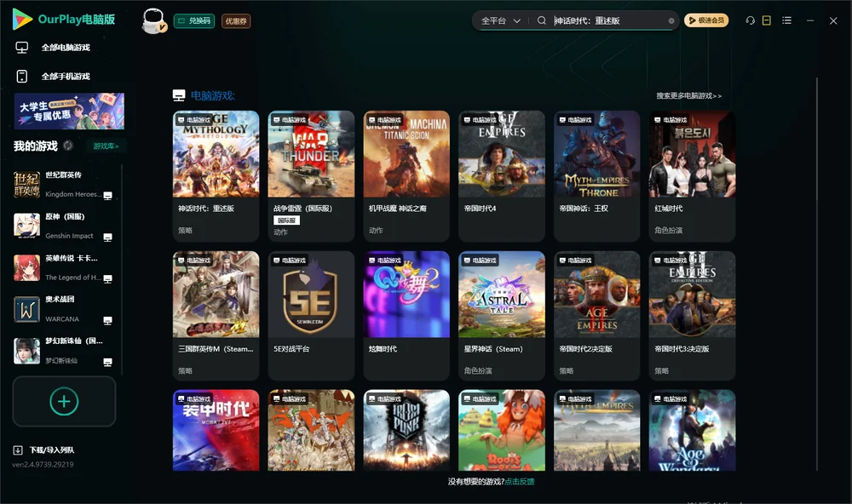Open 下载/导入列队 download queue
The image size is (852, 504).
pos(52,450)
